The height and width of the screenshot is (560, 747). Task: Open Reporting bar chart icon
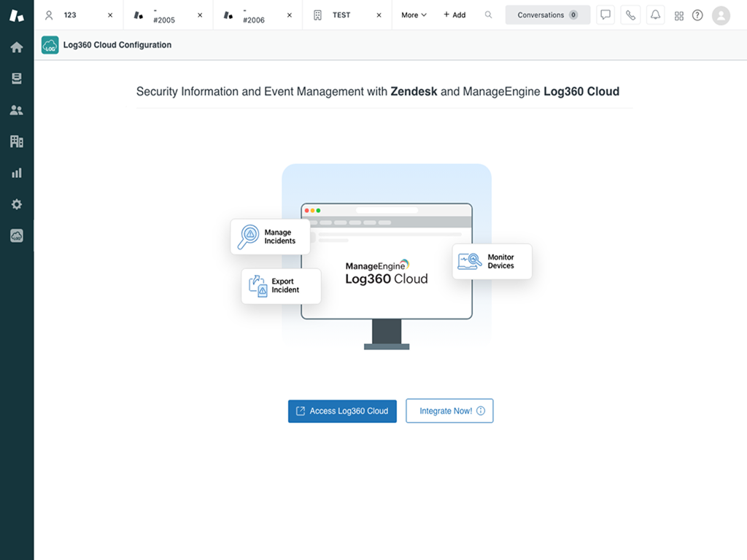[16, 173]
